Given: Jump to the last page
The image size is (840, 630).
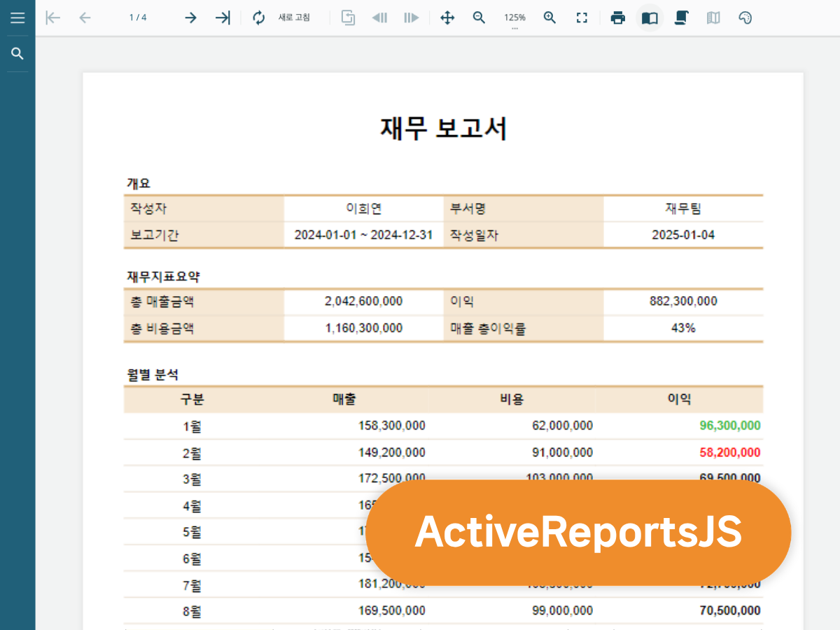Looking at the screenshot, I should 223,17.
